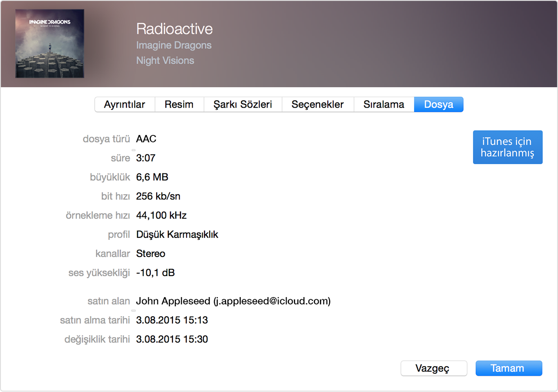Screen dimensions: 558x392
Task: Click the süre label
Action: pyautogui.click(x=120, y=158)
